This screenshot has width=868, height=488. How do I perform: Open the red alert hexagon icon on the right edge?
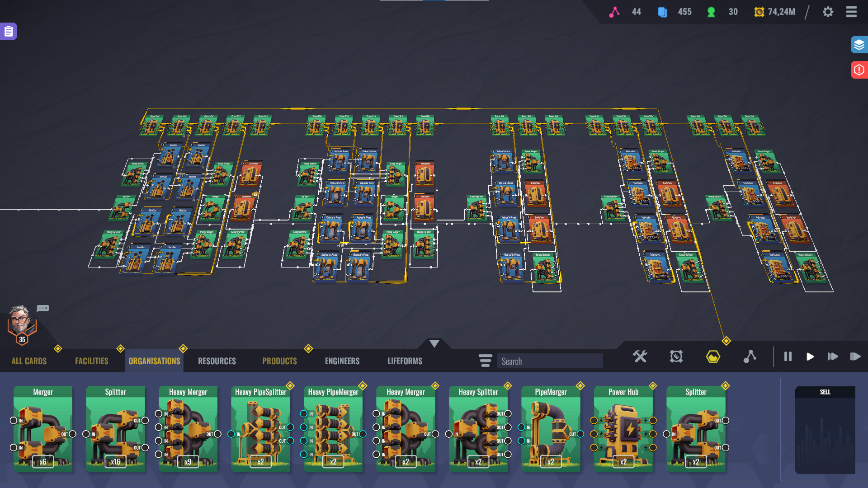[859, 70]
